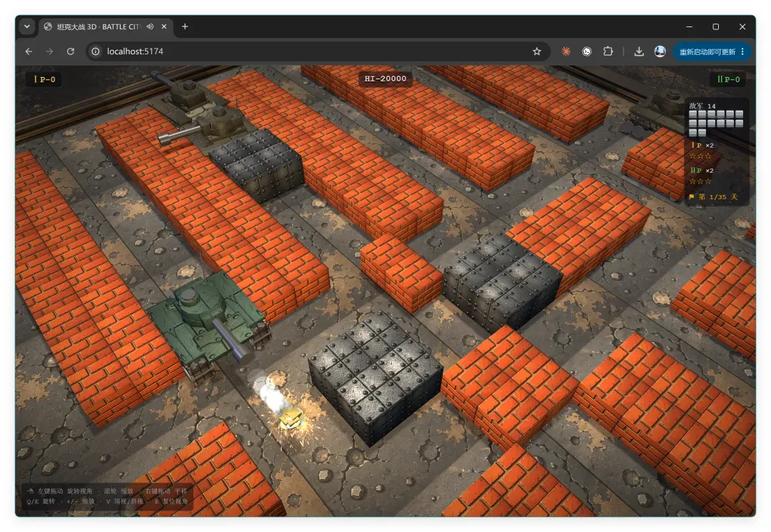Viewport: 771px width, 532px height.
Task: Click the first enemy reserve block icon
Action: (692, 114)
